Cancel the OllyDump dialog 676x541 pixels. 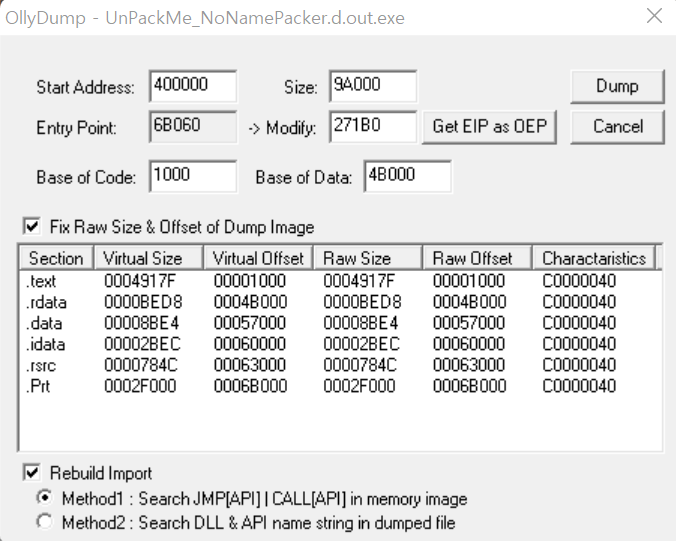click(617, 127)
